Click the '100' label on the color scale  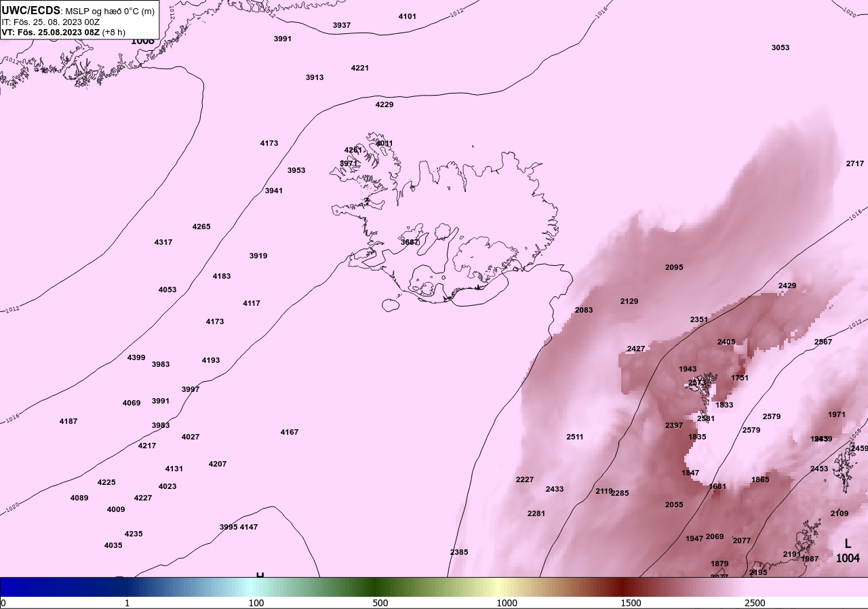click(256, 603)
